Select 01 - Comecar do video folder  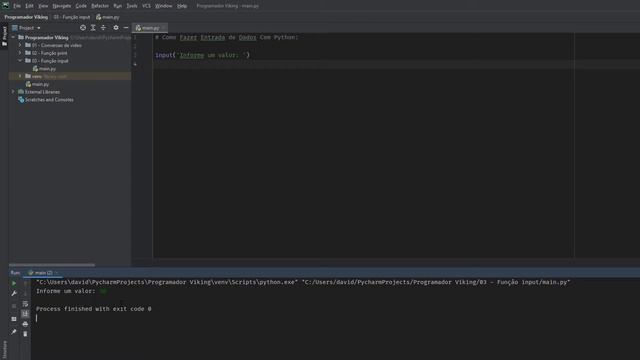coord(57,45)
